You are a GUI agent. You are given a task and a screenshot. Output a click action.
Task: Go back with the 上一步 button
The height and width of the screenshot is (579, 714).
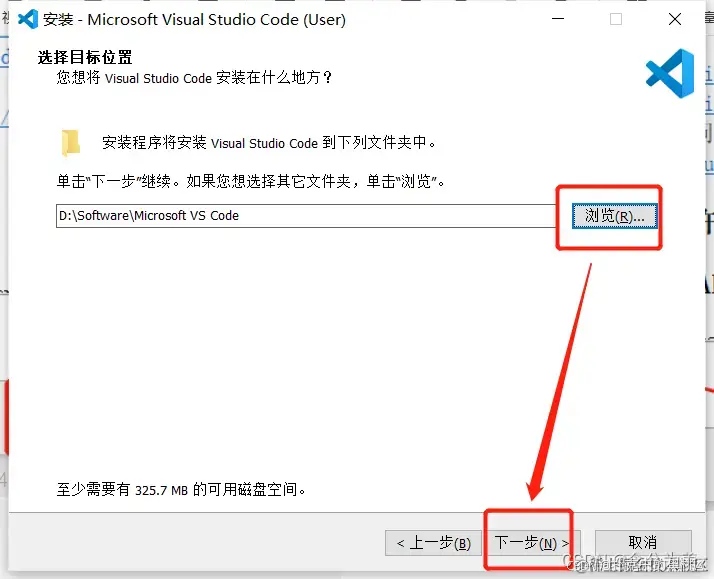coord(434,543)
